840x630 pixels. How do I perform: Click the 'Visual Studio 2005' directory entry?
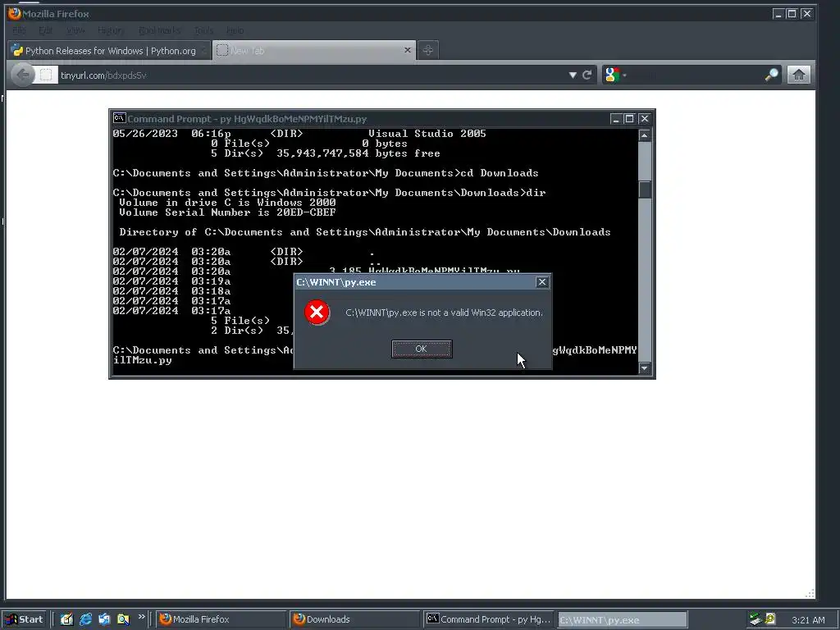point(427,134)
